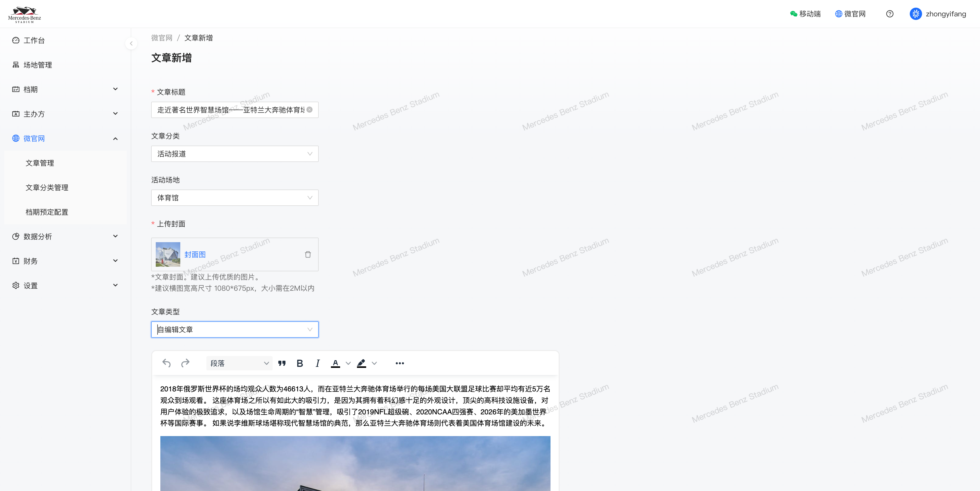980x491 pixels.
Task: Click the 场地管理 sidebar icon
Action: [16, 65]
